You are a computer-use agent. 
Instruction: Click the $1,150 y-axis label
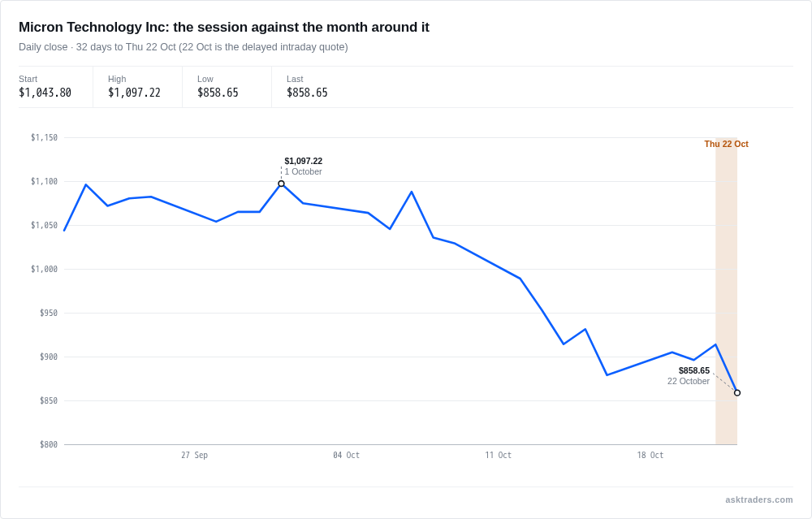click(44, 137)
